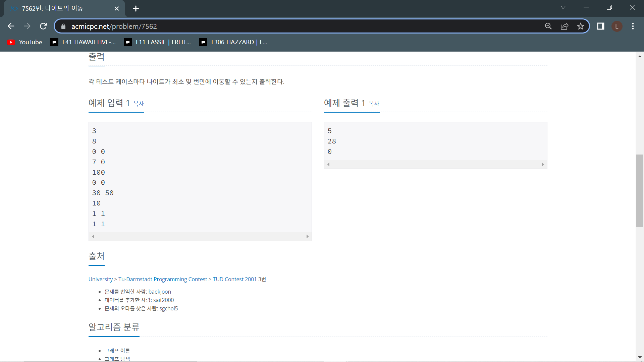Bookmark this page with the star
Image resolution: width=644 pixels, height=362 pixels.
click(581, 26)
